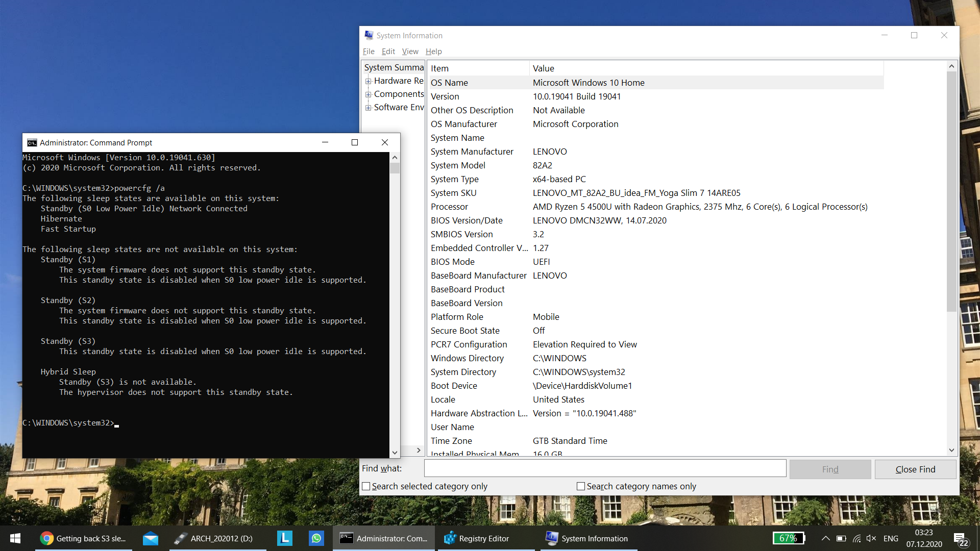Toggle 'Search category names only' checkbox
The image size is (980, 551).
580,486
